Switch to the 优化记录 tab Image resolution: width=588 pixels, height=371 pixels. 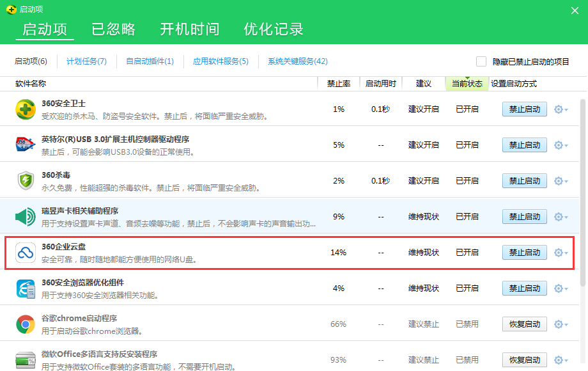coord(274,29)
